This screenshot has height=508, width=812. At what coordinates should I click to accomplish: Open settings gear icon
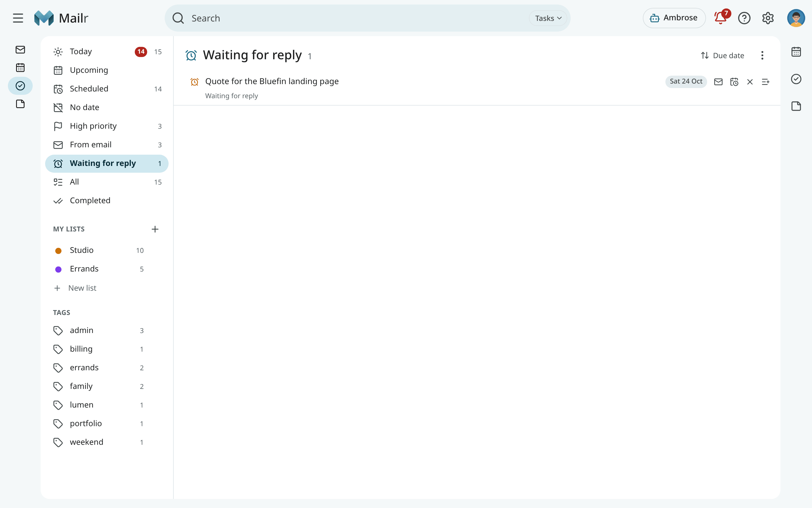coord(768,18)
